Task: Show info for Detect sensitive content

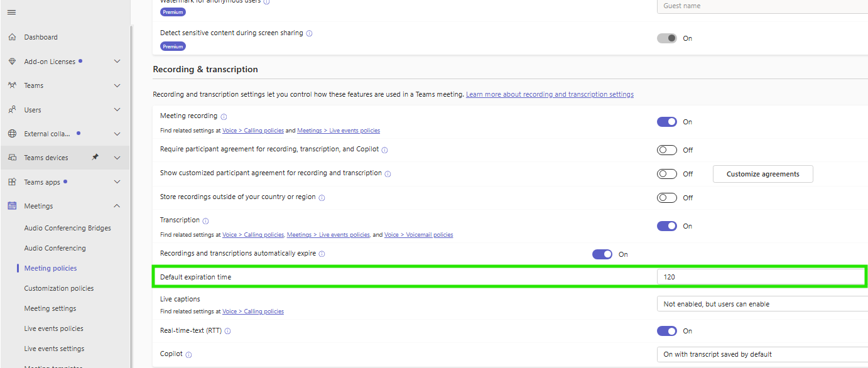Action: pyautogui.click(x=309, y=33)
